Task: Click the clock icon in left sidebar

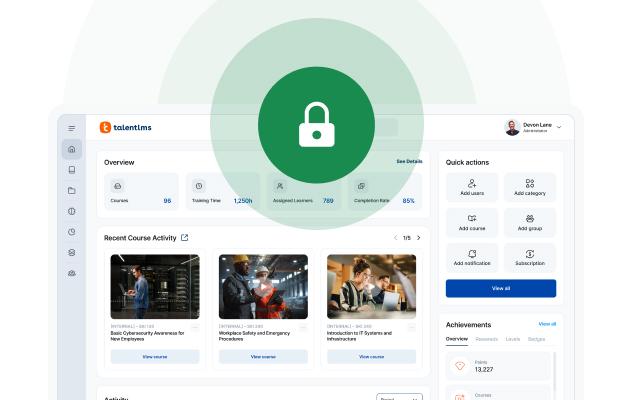Action: tap(71, 231)
